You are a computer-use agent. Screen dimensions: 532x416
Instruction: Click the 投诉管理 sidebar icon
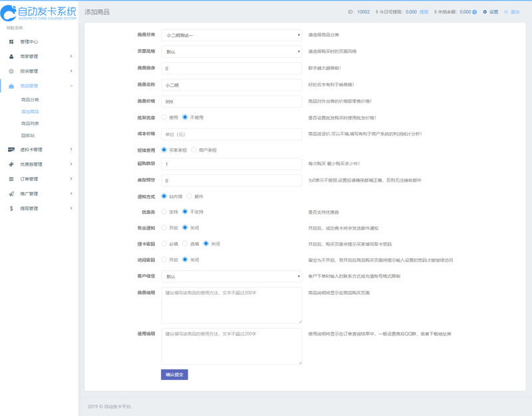pos(11,71)
